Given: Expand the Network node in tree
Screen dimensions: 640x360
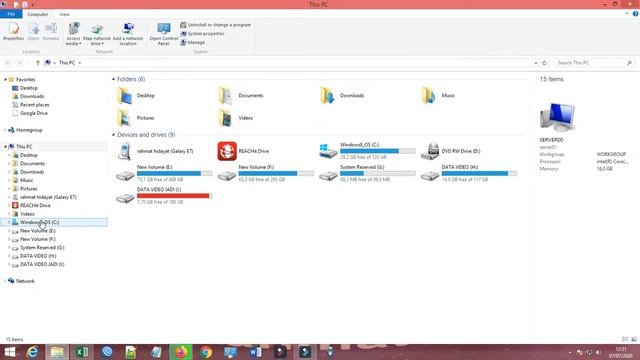Looking at the screenshot, I should [x=5, y=281].
